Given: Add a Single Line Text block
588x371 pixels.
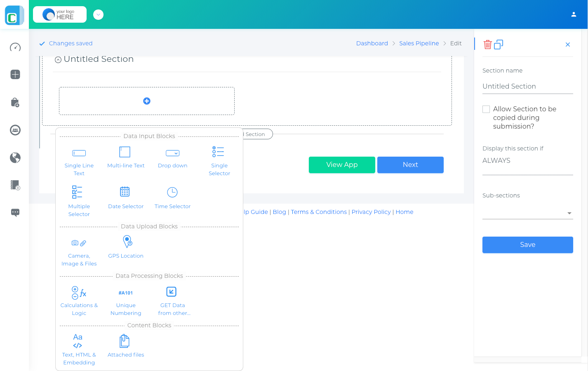Looking at the screenshot, I should pyautogui.click(x=79, y=161).
